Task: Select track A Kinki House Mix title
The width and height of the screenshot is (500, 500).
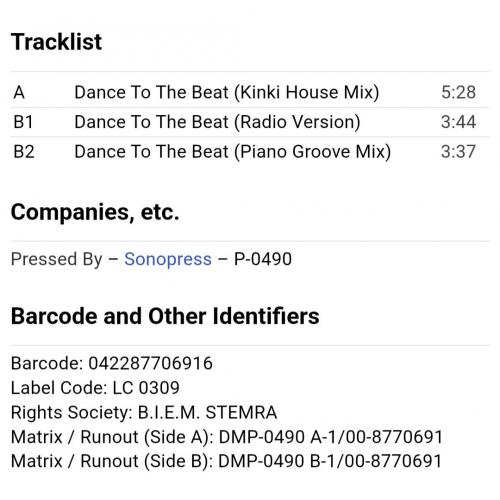Action: pyautogui.click(x=227, y=92)
